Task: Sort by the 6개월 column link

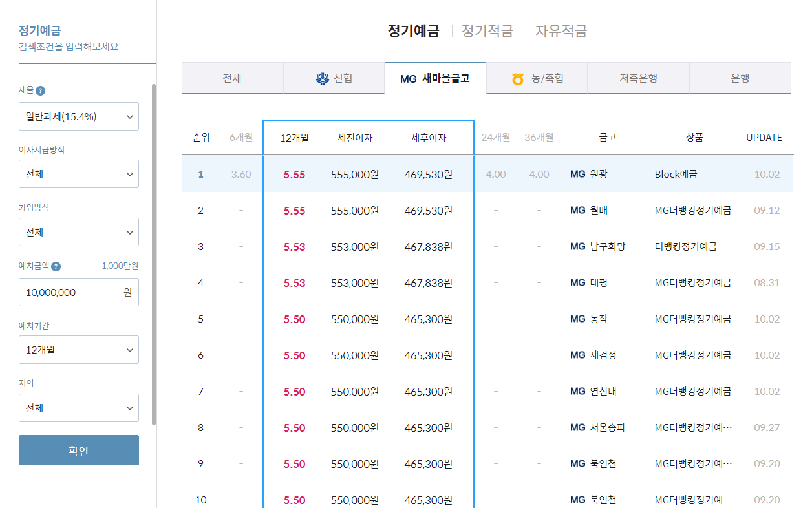Action: (241, 138)
